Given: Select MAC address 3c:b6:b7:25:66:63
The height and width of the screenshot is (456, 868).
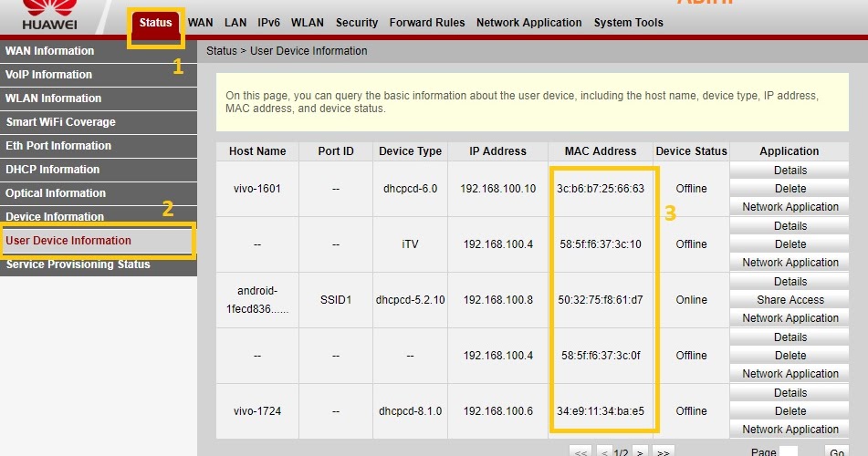Looking at the screenshot, I should 600,189.
